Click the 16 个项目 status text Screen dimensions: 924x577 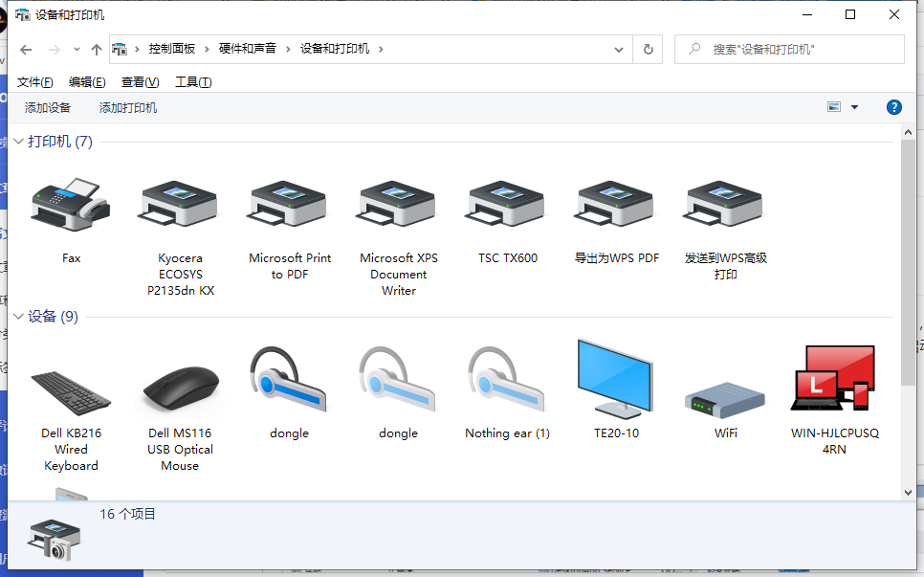(x=127, y=514)
